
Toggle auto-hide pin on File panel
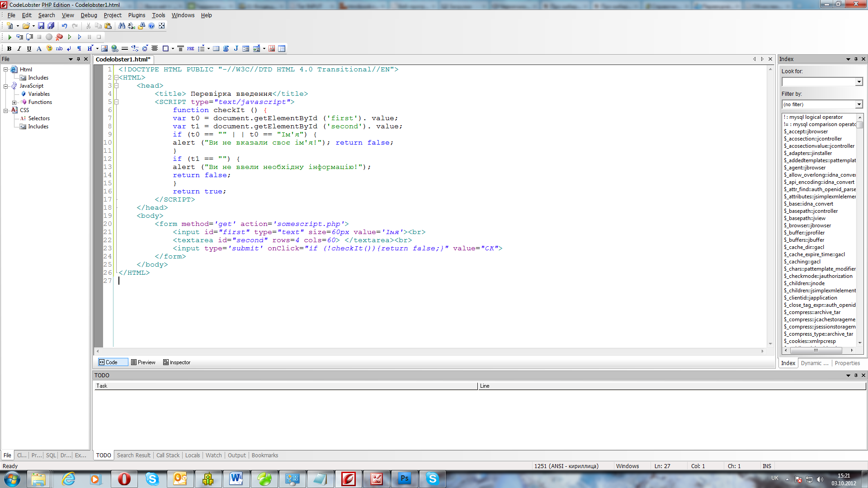78,59
